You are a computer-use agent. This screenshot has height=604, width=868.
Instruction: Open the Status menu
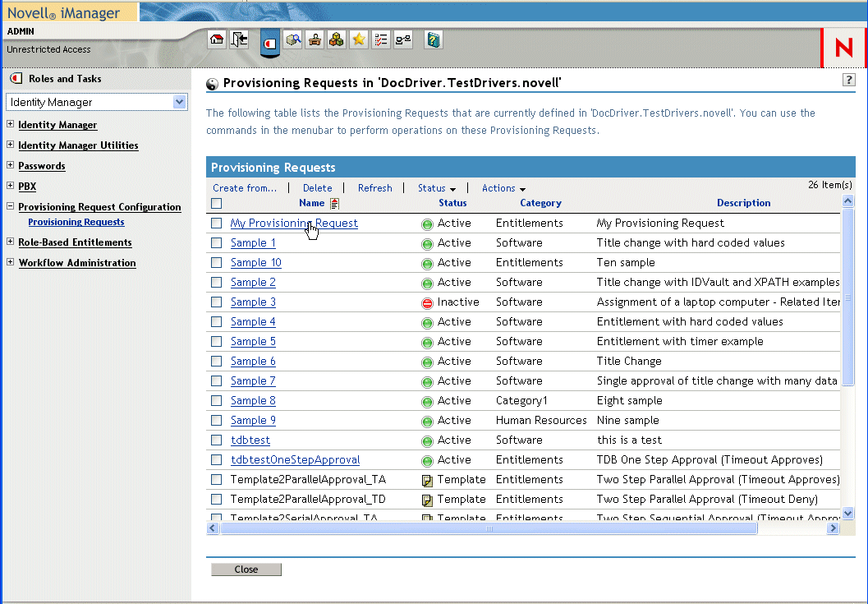[436, 188]
